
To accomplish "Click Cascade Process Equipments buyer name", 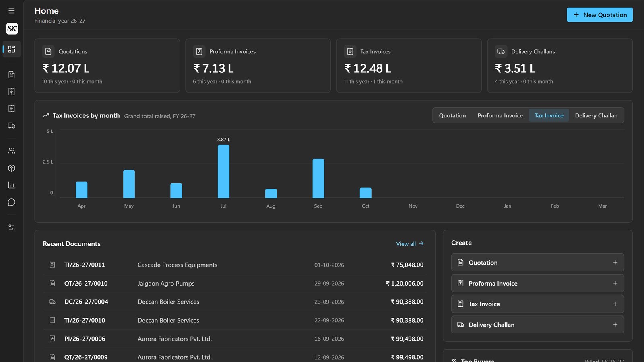I will (178, 265).
